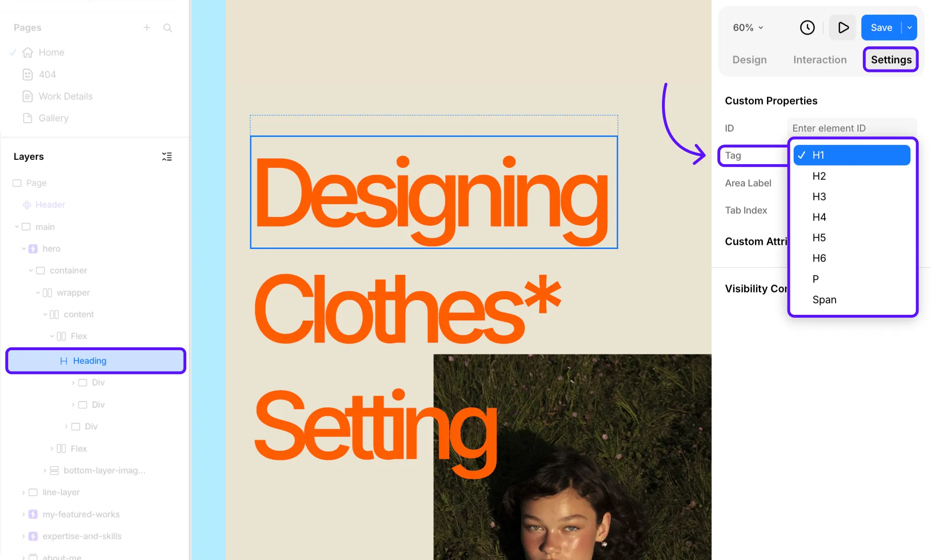Click the Work Details page icon
Screen dimensions: 931x560
28,96
